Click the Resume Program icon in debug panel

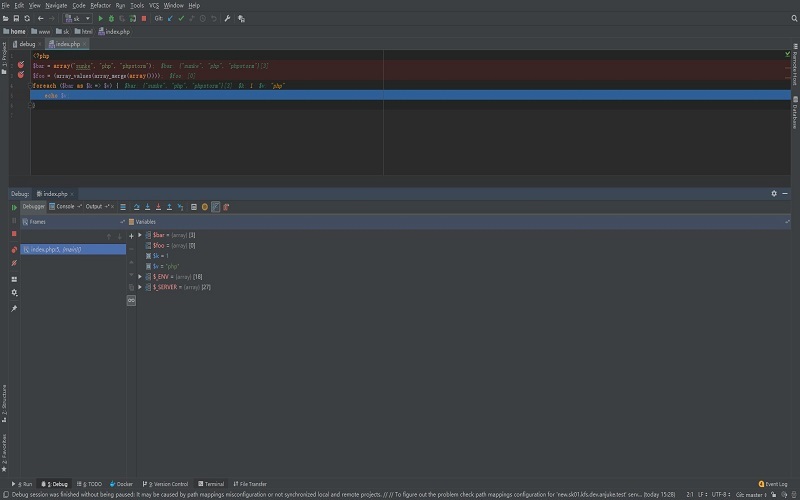[14, 207]
